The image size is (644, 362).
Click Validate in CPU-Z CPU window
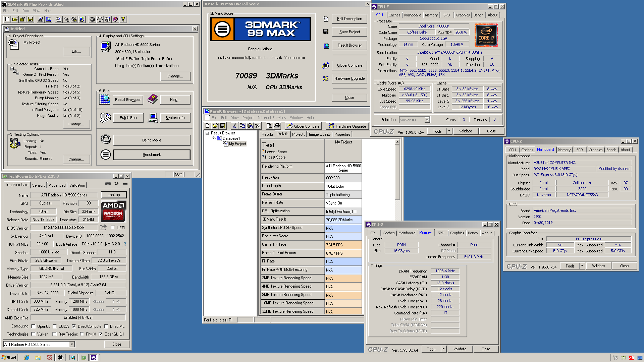(x=465, y=131)
